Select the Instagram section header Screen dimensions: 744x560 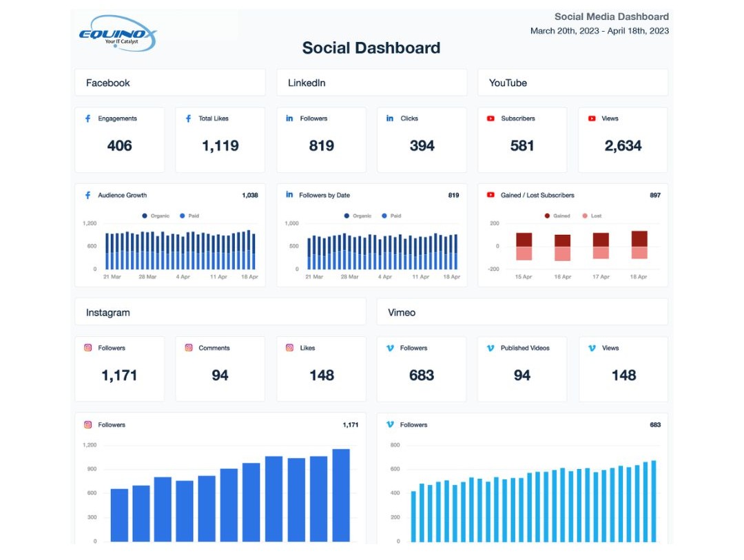point(220,312)
